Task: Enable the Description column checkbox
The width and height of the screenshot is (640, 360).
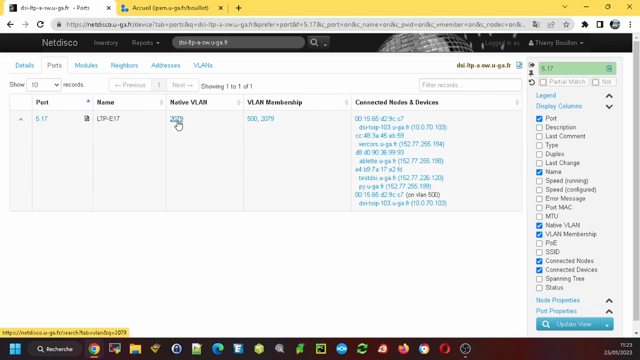Action: point(539,128)
